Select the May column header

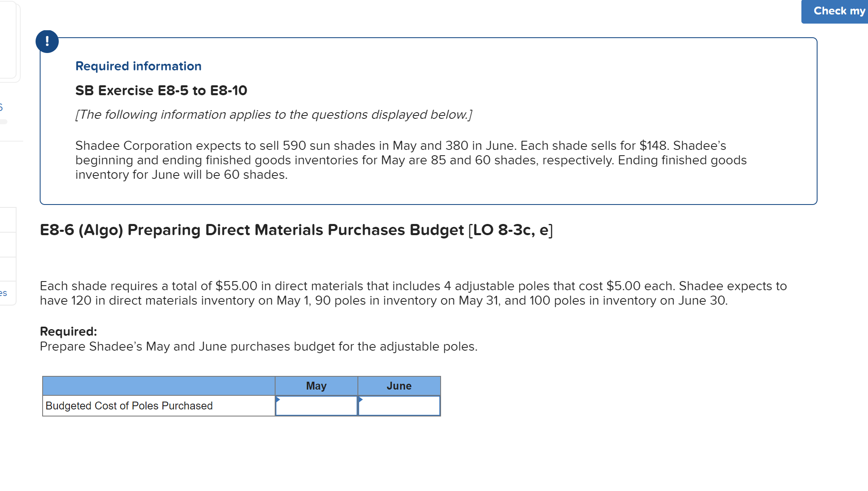pyautogui.click(x=316, y=385)
